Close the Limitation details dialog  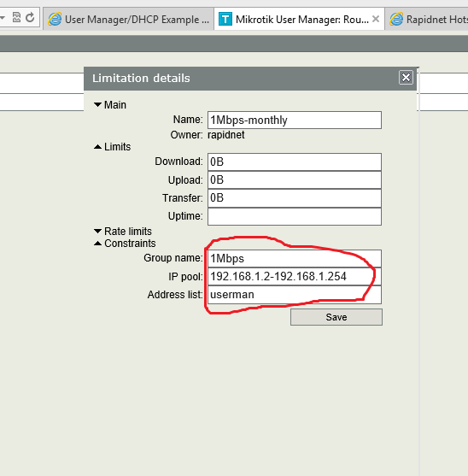[x=406, y=78]
